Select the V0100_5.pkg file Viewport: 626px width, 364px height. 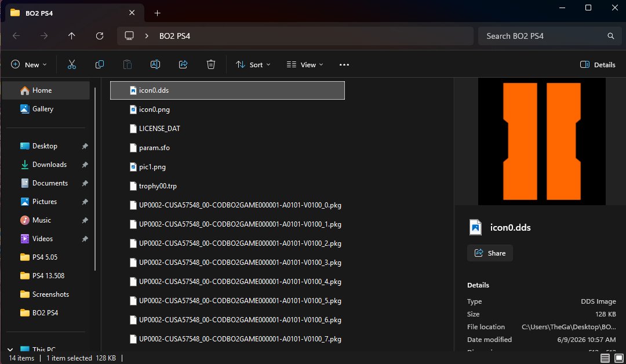227,301
